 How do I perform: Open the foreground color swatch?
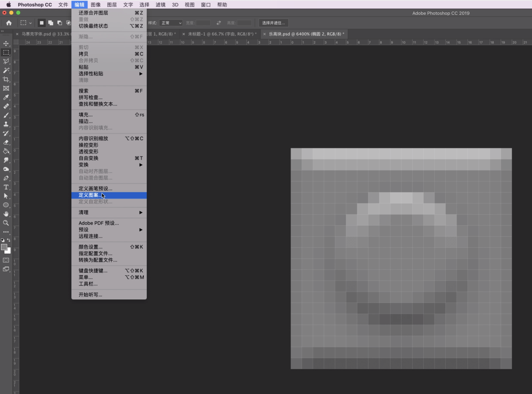(x=4, y=247)
